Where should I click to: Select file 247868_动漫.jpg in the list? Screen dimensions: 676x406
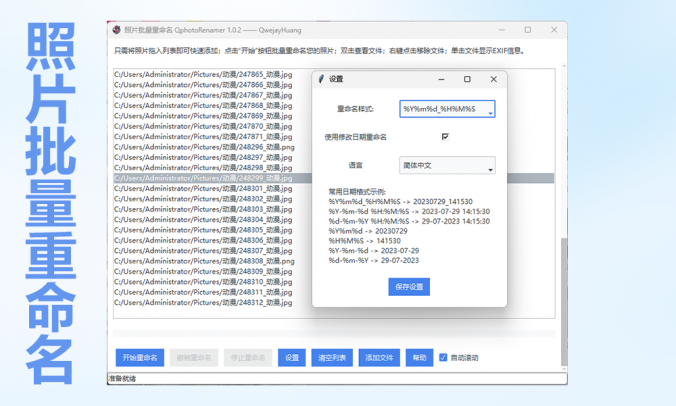pos(203,105)
